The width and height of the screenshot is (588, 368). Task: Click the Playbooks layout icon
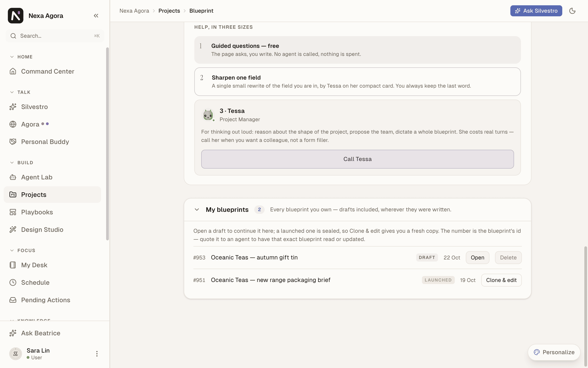13,212
